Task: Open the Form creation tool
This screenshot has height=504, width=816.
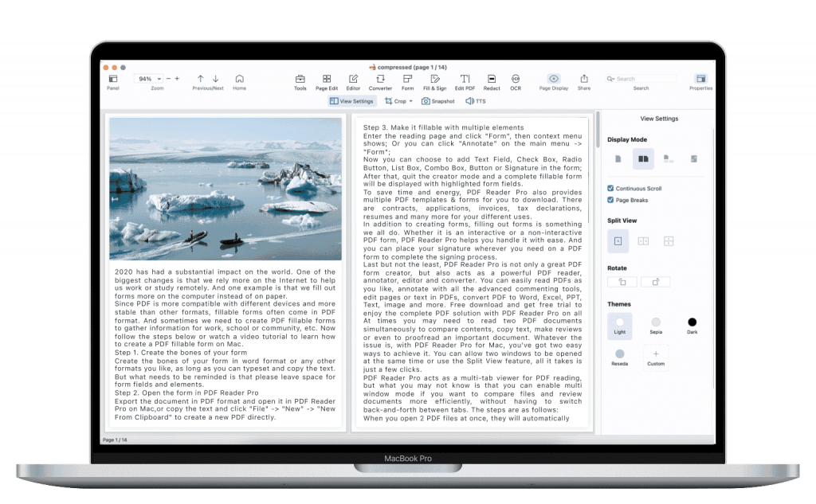Action: (407, 80)
